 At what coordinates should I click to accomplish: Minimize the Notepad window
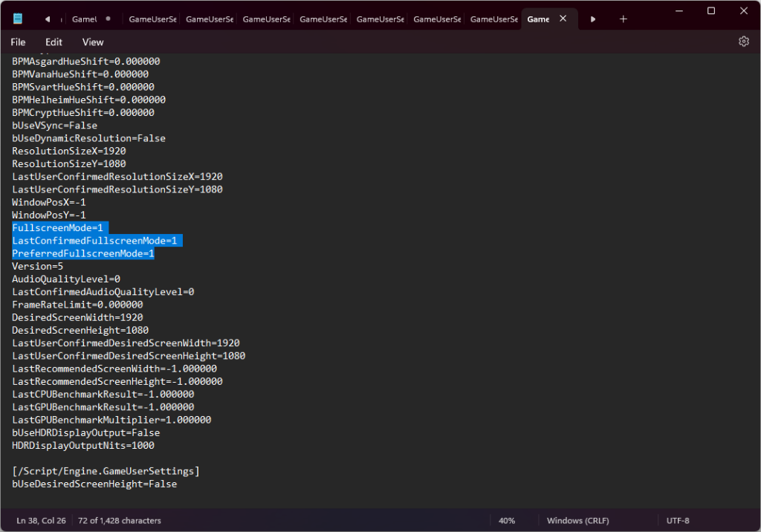(x=679, y=11)
